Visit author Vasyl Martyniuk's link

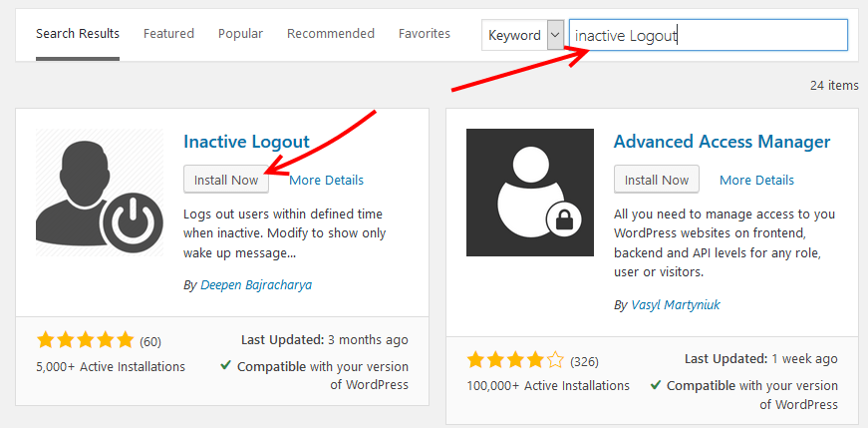pyautogui.click(x=676, y=305)
